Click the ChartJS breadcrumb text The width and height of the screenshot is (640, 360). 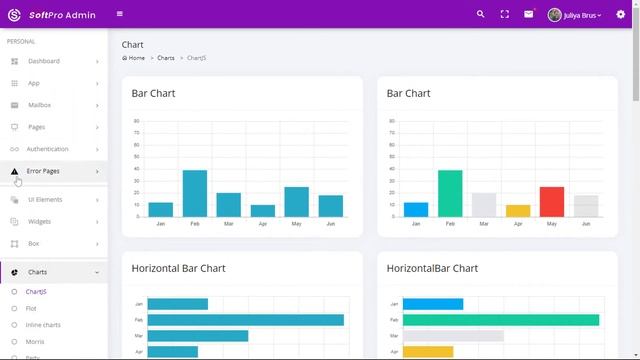[196, 58]
